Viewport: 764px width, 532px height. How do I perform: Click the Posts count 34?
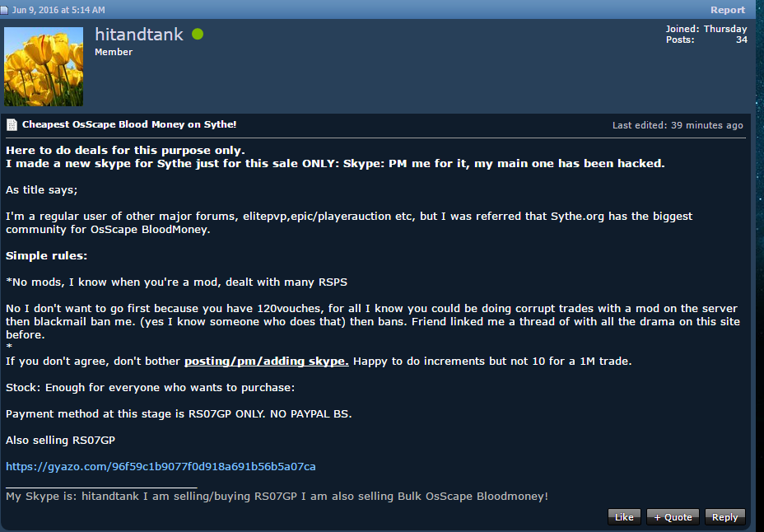point(741,40)
